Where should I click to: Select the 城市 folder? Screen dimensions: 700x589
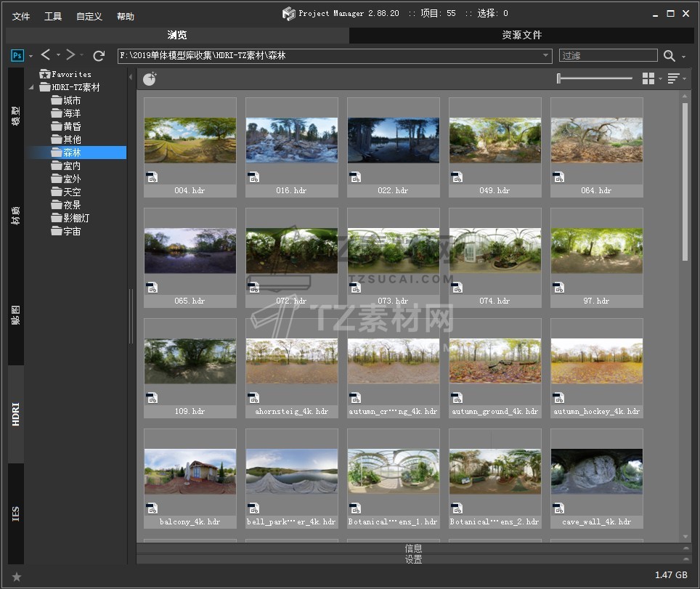(66, 100)
